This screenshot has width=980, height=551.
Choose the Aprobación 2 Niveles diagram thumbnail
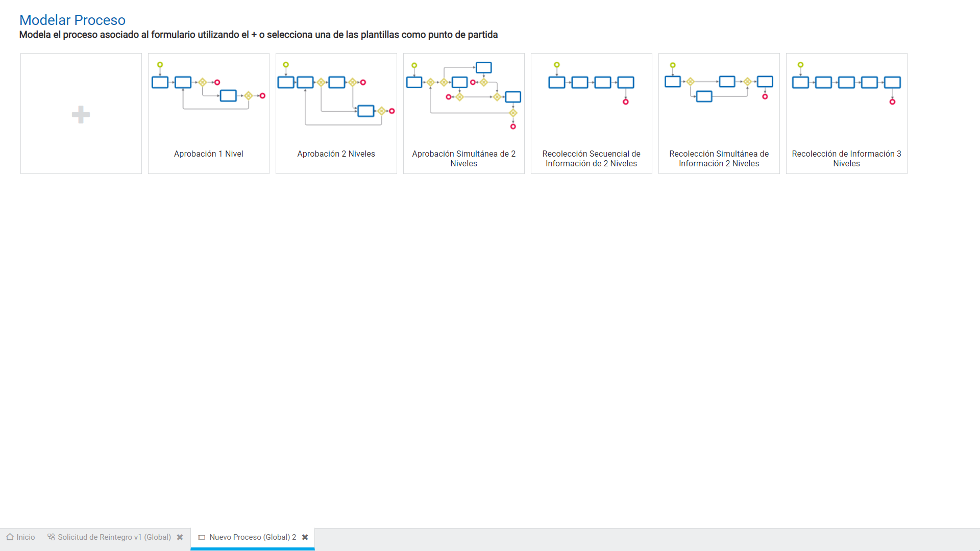(x=336, y=94)
